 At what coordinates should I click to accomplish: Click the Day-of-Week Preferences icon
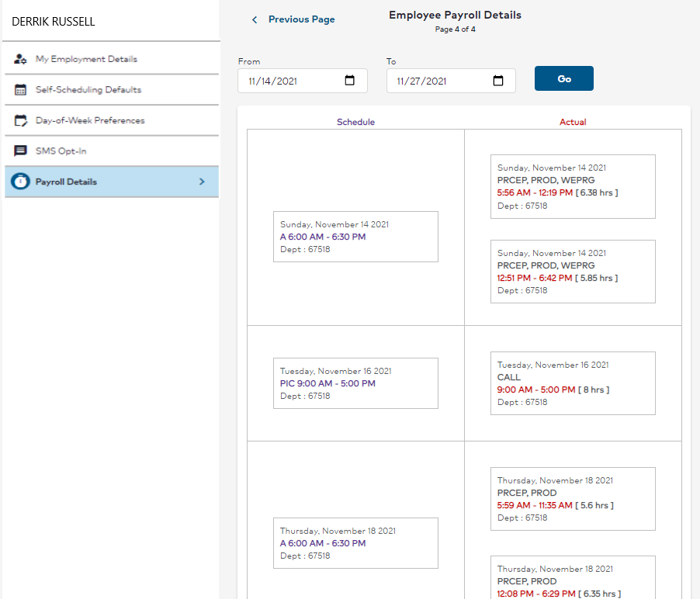point(19,119)
